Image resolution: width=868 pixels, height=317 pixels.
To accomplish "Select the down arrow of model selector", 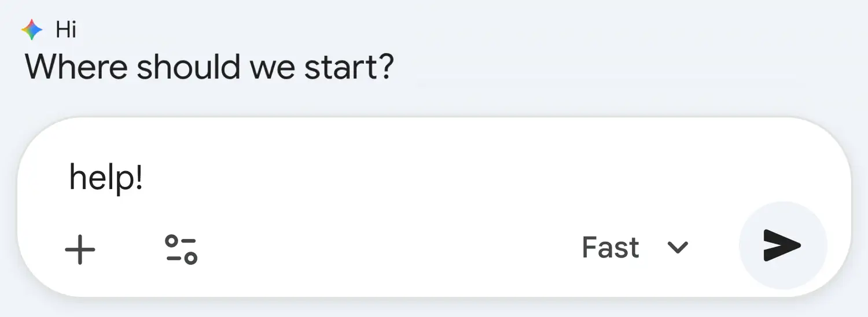I will [677, 248].
